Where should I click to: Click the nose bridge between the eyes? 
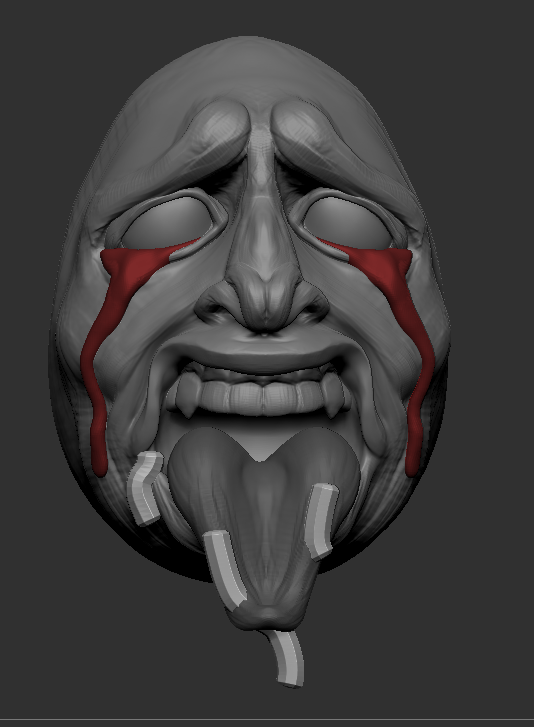tap(263, 185)
